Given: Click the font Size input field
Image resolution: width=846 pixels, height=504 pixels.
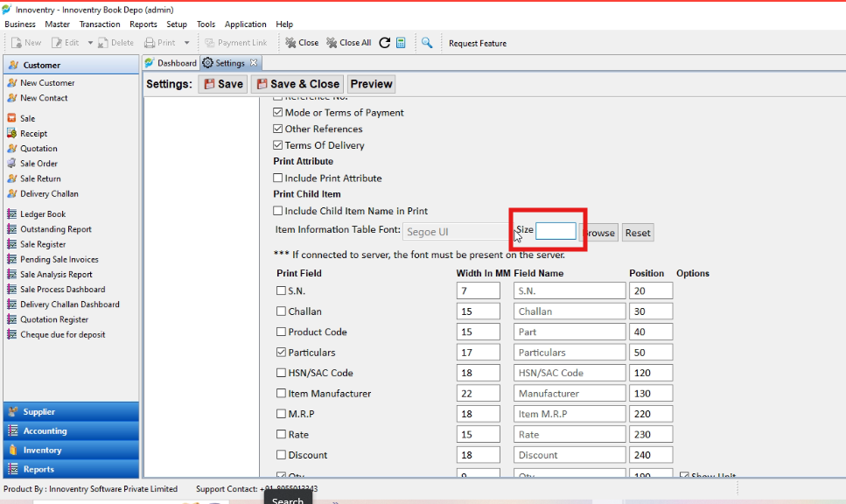Looking at the screenshot, I should coord(556,231).
